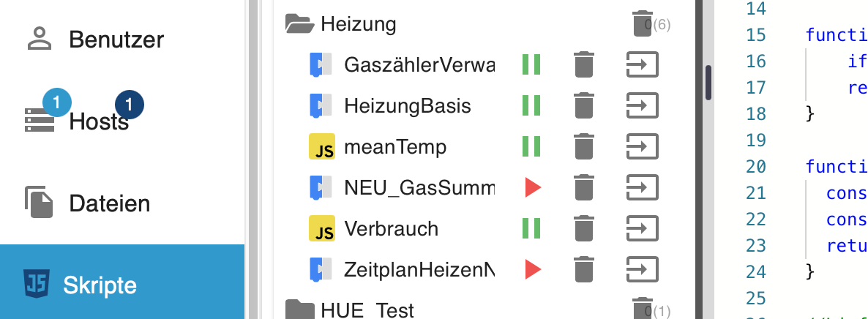This screenshot has height=319, width=868.
Task: Click the open arrow icon for ZeitplanHeizen script
Action: 643,270
